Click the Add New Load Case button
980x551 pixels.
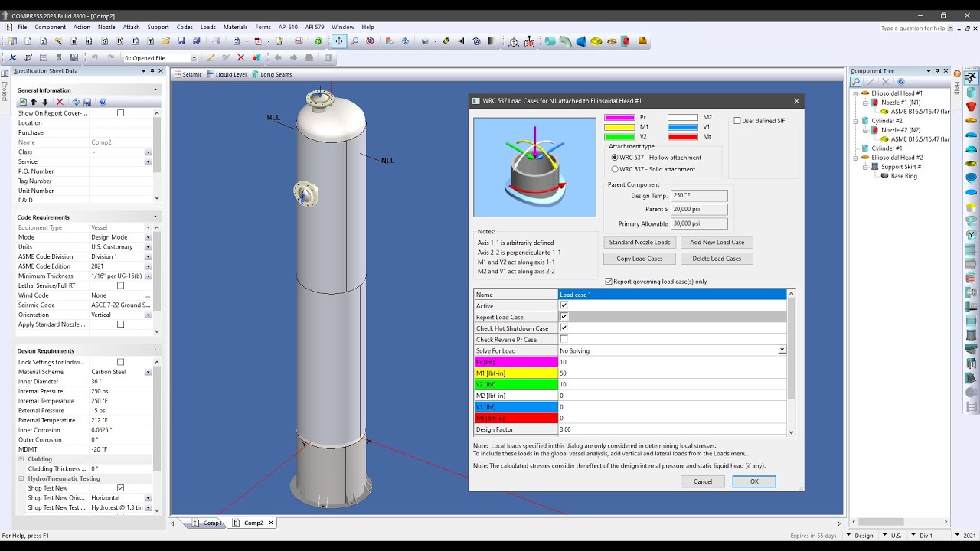(x=717, y=243)
